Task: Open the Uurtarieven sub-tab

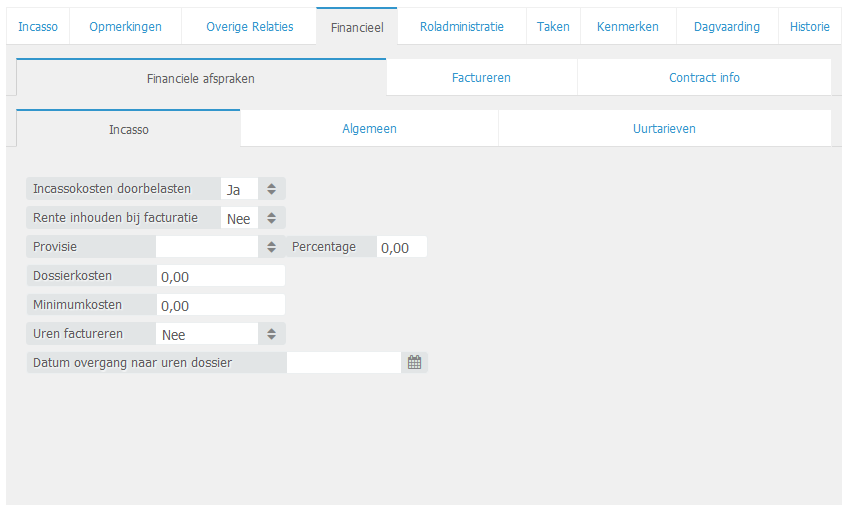Action: pos(664,129)
